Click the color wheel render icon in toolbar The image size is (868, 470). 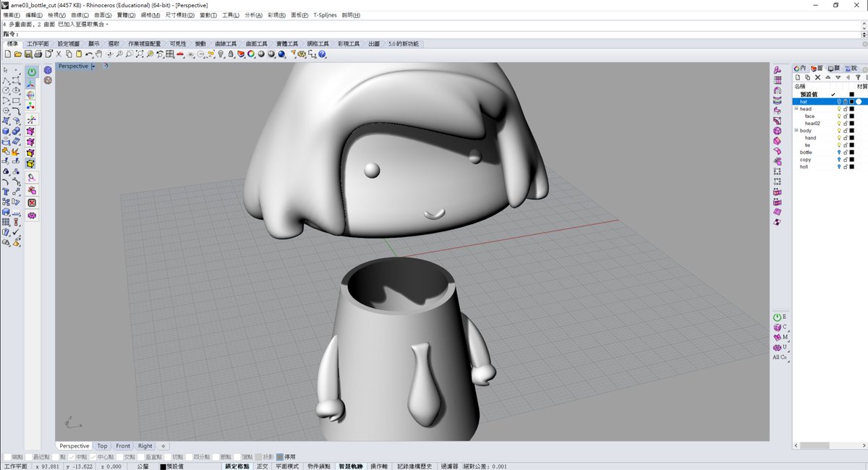(x=251, y=54)
